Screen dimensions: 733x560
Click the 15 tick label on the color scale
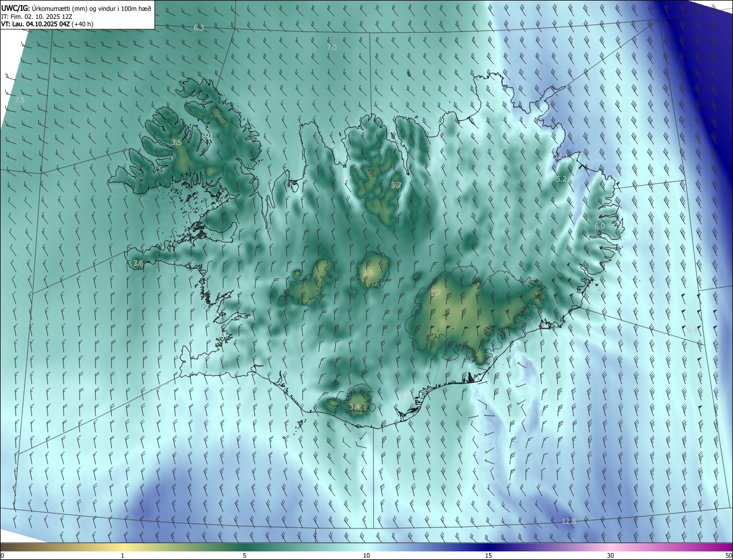click(x=488, y=555)
